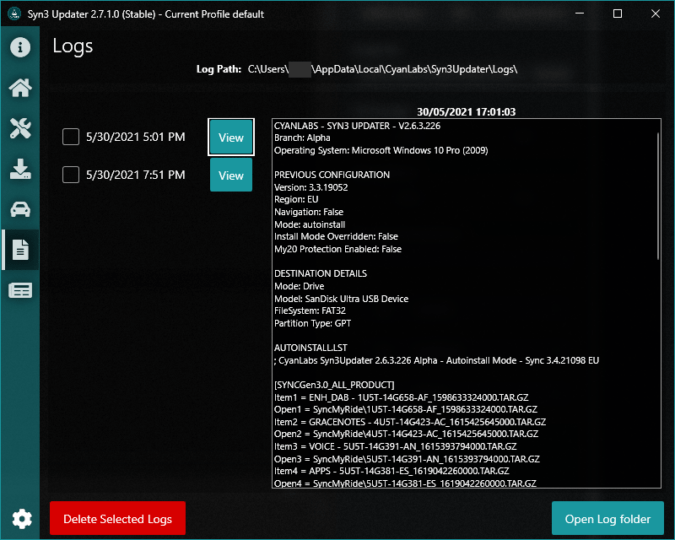
Task: Click the 'Item1 = ENH_DAB' line
Action: [401, 397]
